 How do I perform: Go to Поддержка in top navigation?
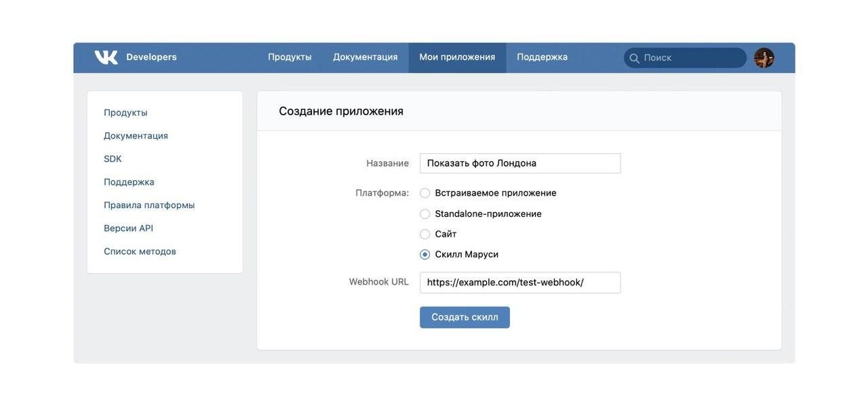pyautogui.click(x=542, y=58)
